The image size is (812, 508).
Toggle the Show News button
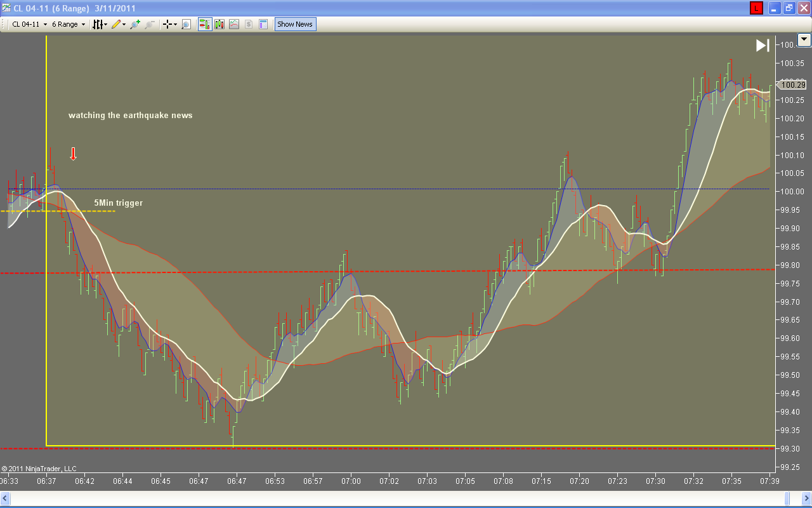coord(295,24)
